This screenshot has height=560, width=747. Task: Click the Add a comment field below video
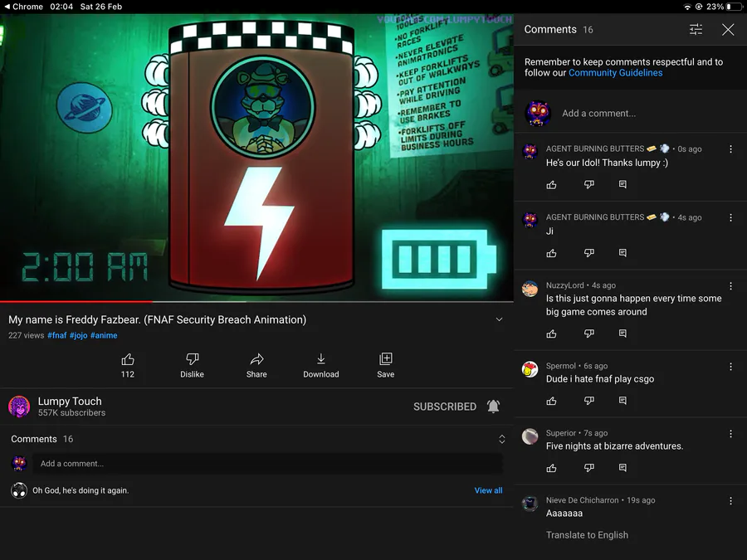[267, 463]
